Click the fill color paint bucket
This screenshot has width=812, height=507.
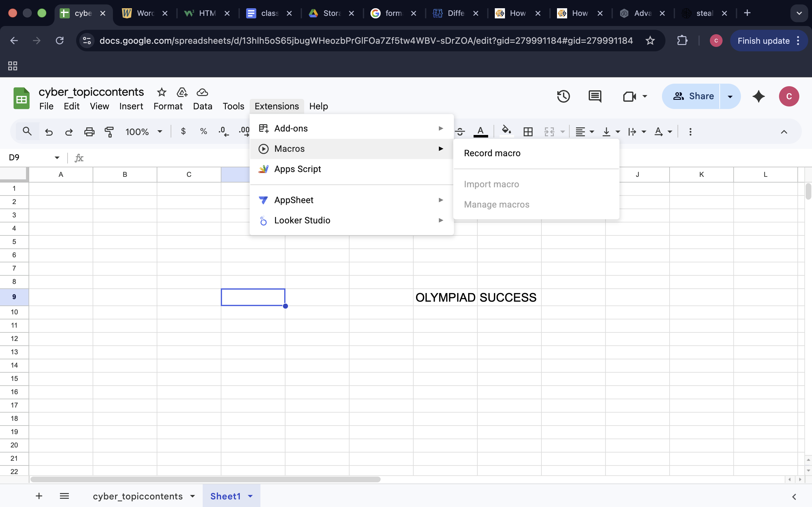pos(506,131)
